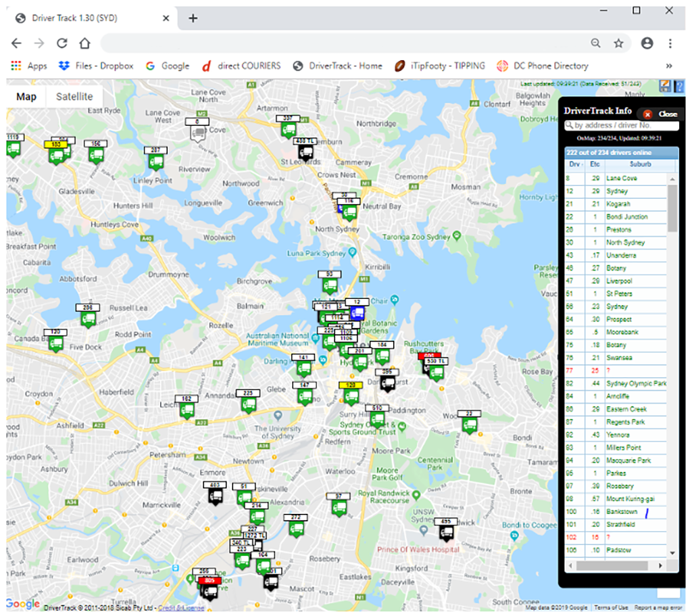Open the map settings save icon
This screenshot has width=692, height=616.
(x=665, y=86)
